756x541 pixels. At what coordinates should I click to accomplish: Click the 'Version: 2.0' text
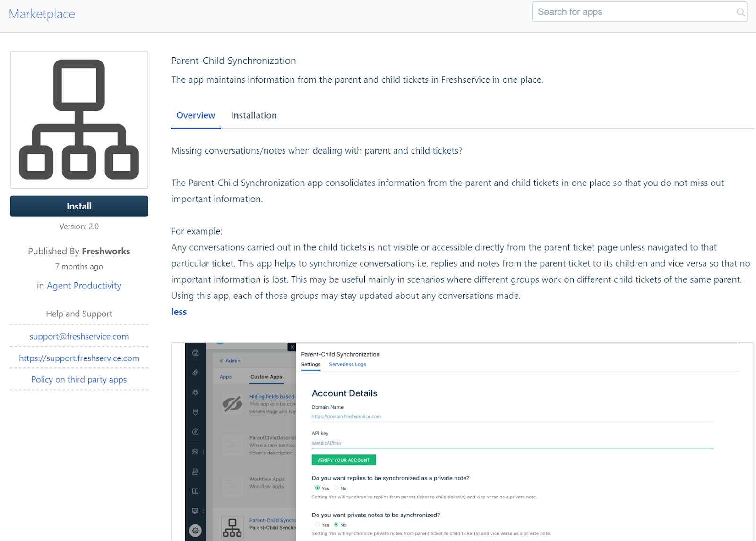pyautogui.click(x=79, y=227)
